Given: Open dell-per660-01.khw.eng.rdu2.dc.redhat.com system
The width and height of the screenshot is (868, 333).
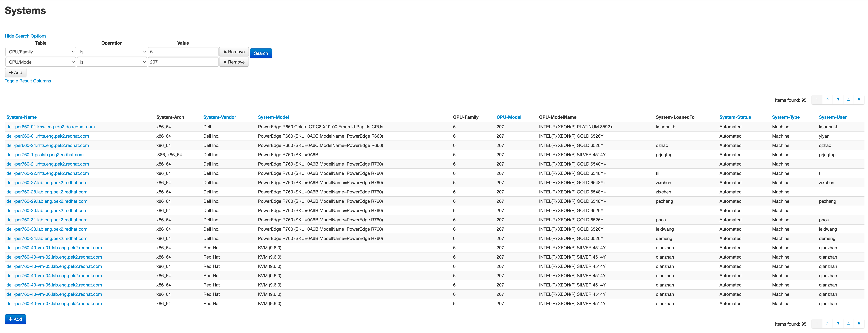Looking at the screenshot, I should coord(51,127).
